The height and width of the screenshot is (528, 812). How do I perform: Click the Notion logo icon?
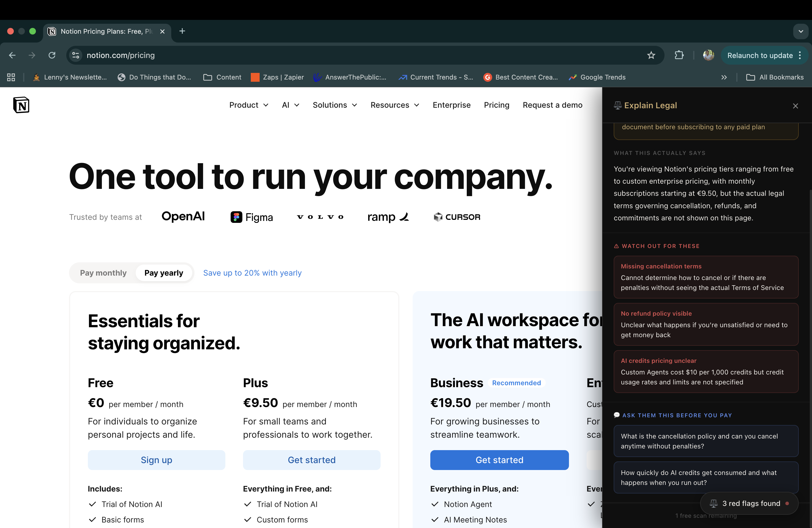click(21, 105)
